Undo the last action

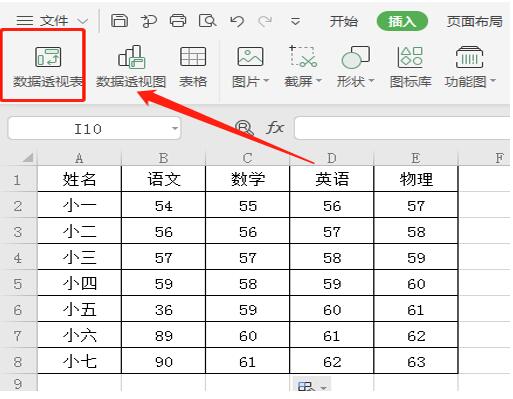pos(237,22)
